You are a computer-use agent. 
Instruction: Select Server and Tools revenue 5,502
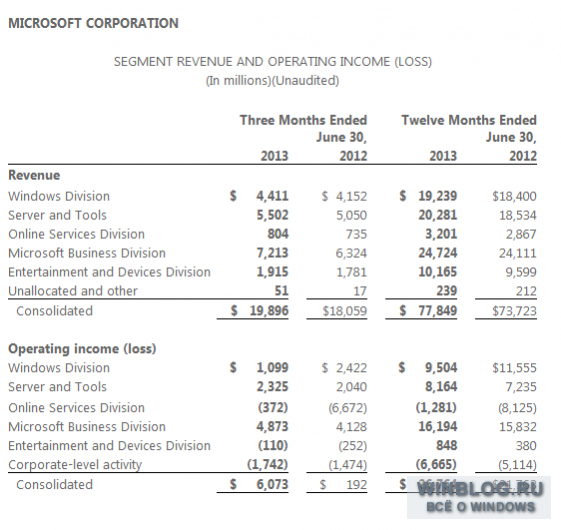(272, 215)
